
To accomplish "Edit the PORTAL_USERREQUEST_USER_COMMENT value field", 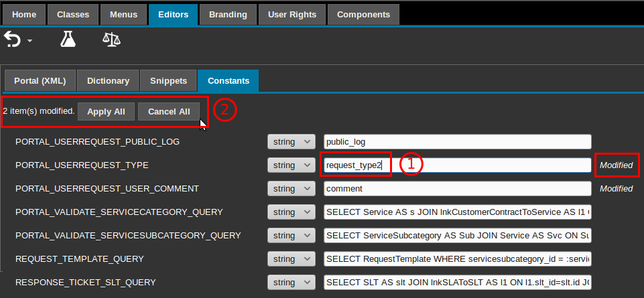I will click(x=457, y=189).
